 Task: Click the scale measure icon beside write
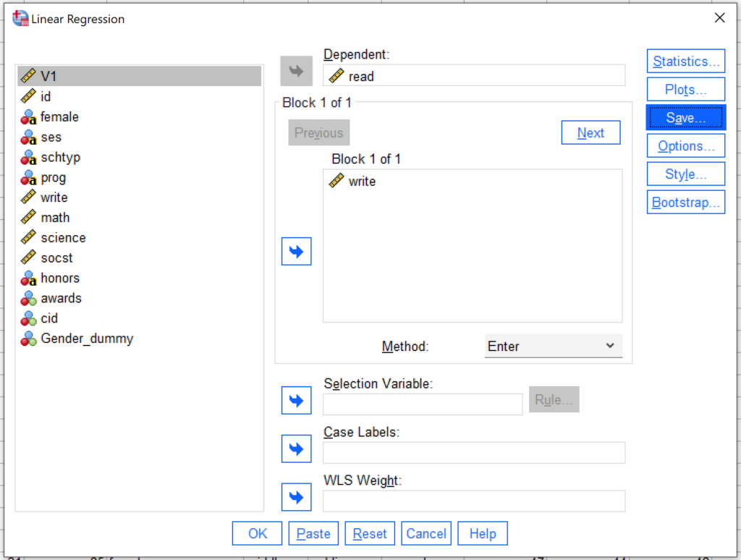coord(27,197)
